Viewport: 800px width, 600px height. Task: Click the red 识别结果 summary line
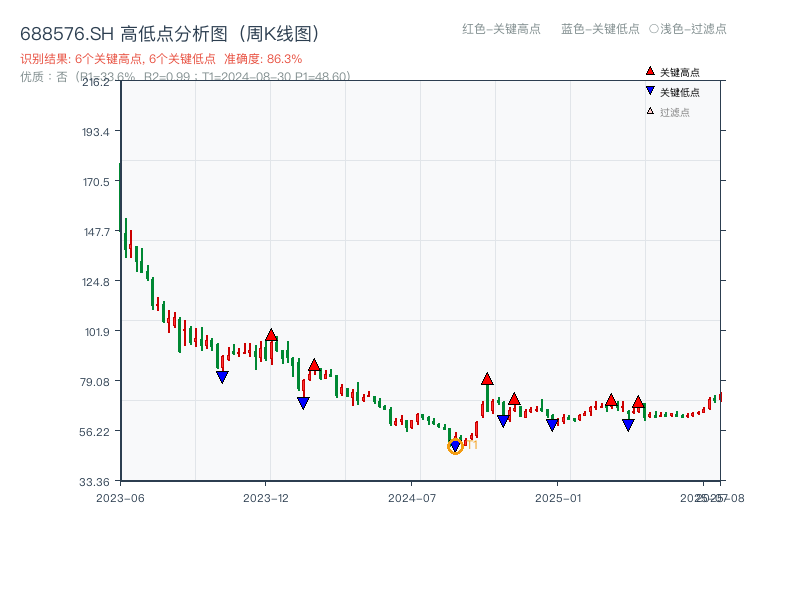click(x=161, y=59)
